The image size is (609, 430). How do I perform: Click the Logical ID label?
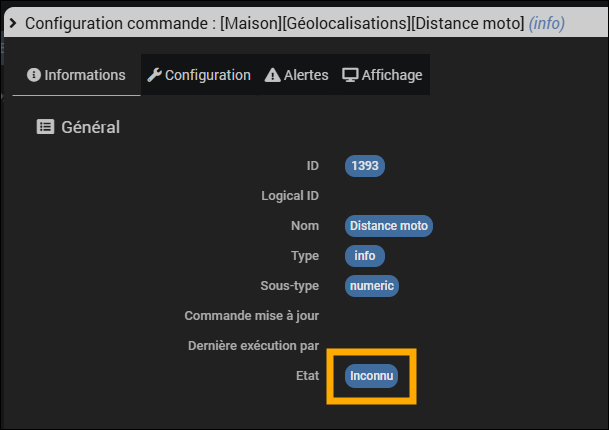pos(290,196)
